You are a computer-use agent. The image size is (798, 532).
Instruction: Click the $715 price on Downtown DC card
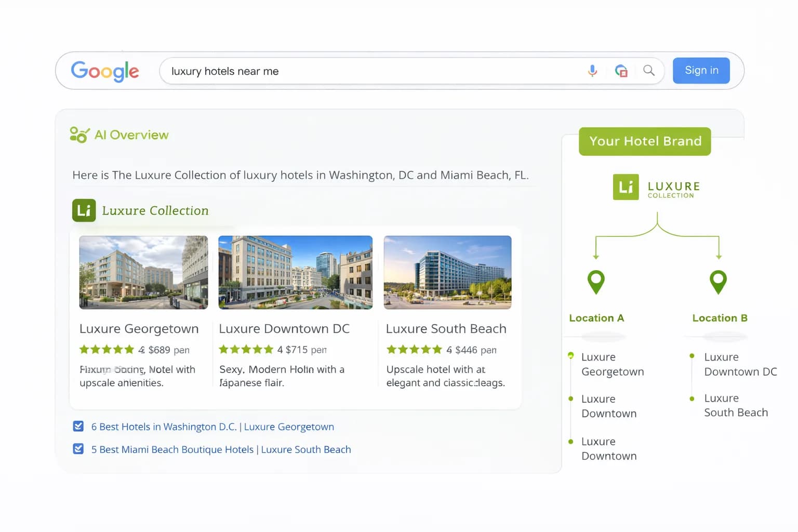click(x=297, y=350)
